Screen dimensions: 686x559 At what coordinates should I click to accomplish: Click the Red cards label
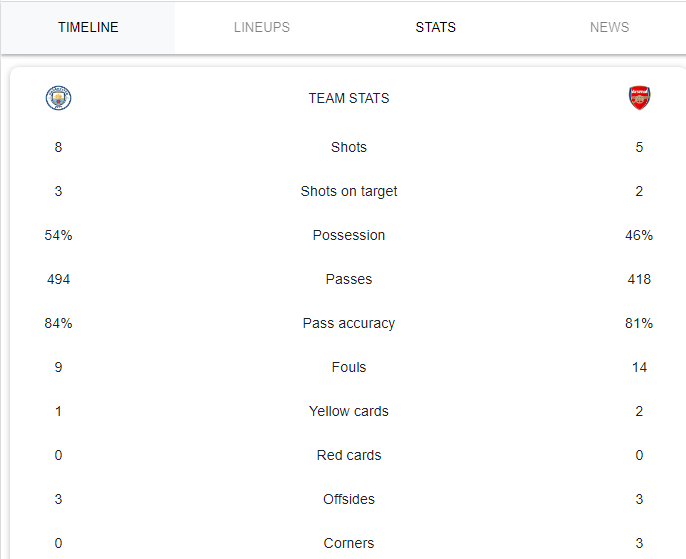[349, 455]
